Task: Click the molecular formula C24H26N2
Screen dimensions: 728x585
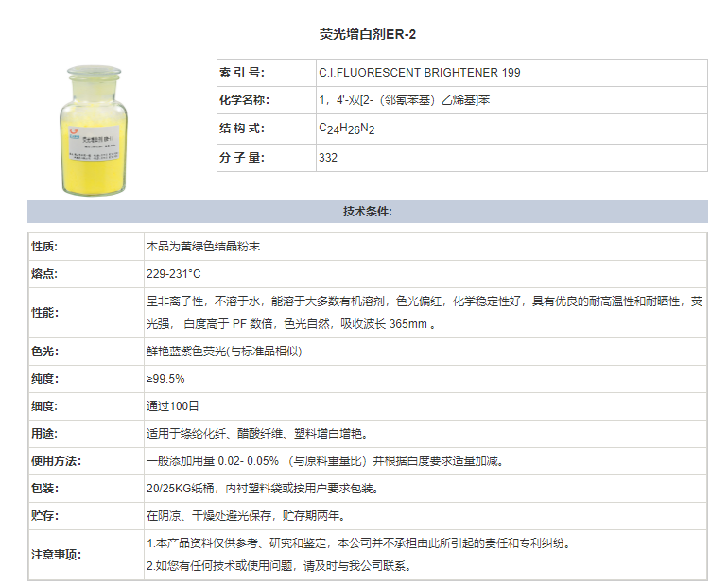Action: pos(347,129)
